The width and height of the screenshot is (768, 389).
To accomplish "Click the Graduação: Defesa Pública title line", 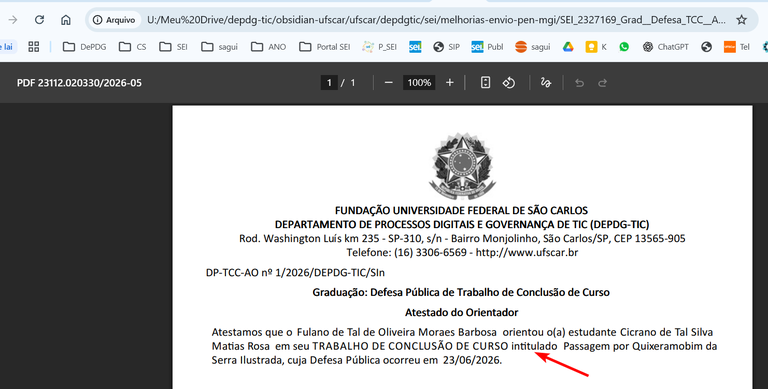I will [461, 292].
